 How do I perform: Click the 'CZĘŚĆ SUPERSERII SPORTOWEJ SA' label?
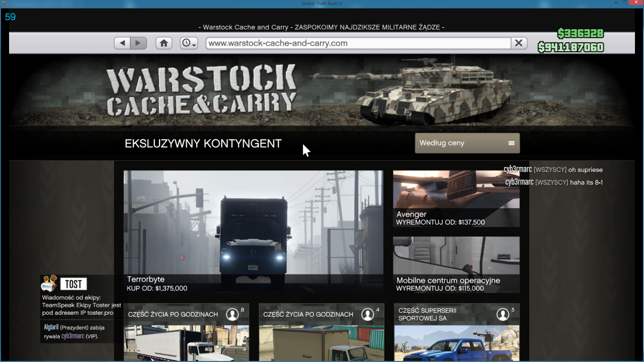[x=427, y=314]
